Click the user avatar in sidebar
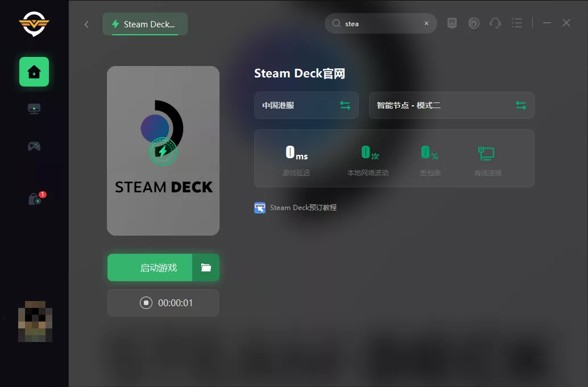 [x=35, y=322]
